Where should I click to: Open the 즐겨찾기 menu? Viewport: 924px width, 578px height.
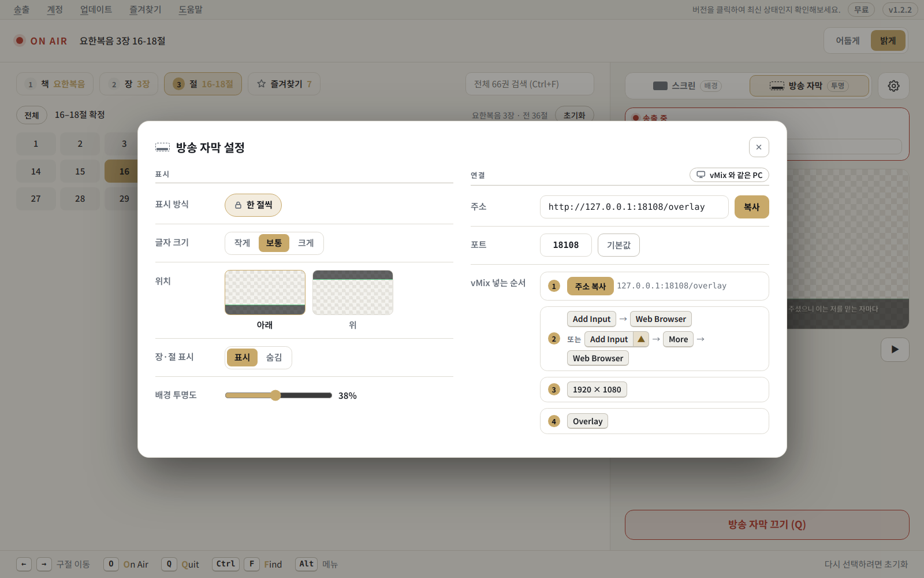point(145,10)
